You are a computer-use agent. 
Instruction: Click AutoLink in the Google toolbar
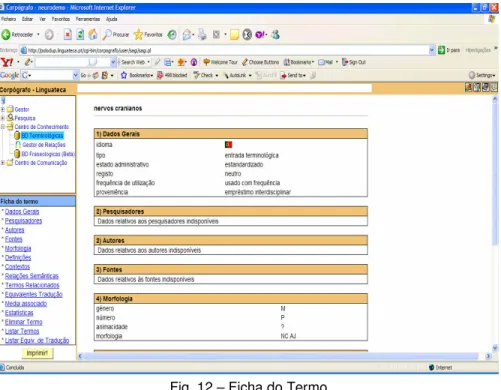tap(237, 75)
